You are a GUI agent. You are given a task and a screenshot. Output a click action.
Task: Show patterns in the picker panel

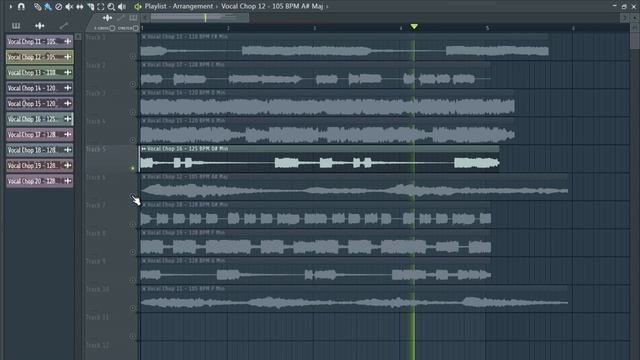coord(16,26)
